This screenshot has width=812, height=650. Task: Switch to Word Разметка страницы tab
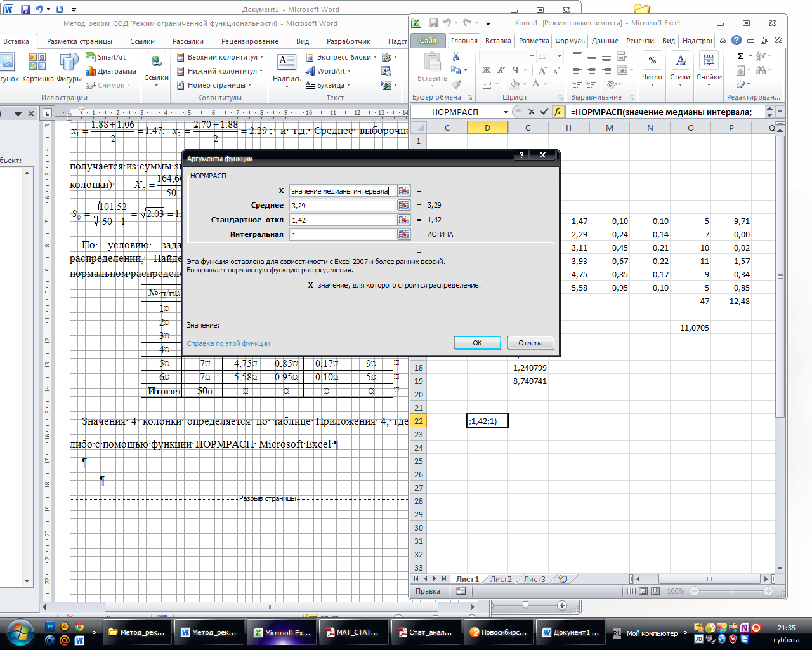tap(79, 41)
